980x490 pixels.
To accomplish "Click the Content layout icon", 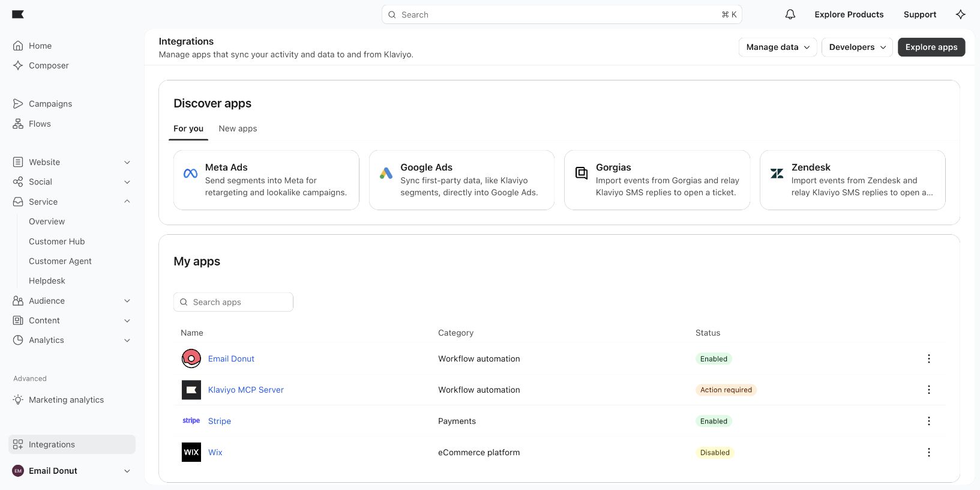I will click(x=18, y=321).
